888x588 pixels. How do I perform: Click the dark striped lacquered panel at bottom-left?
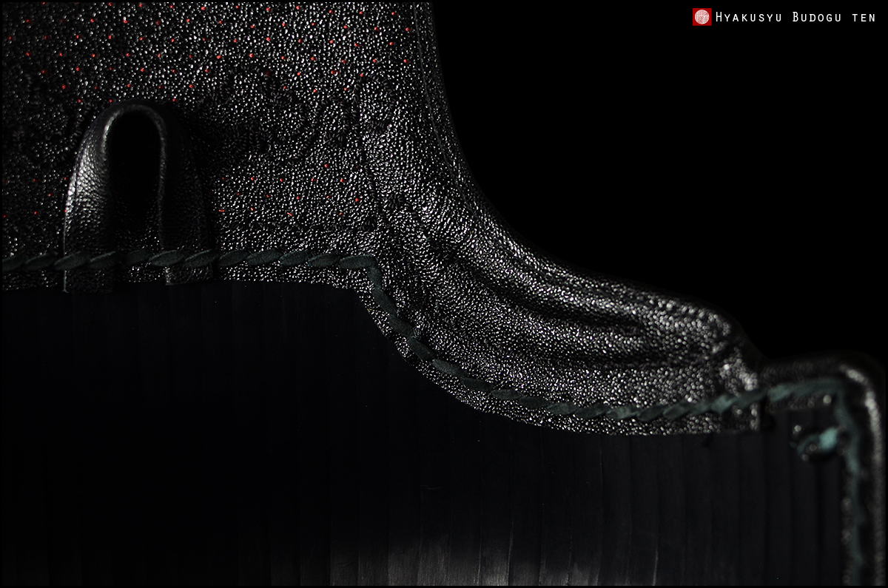(148, 407)
